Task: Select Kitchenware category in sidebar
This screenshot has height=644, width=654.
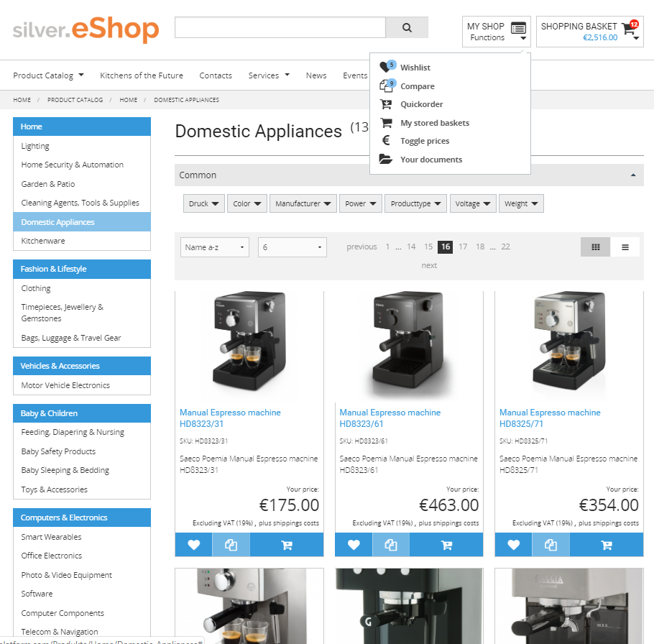Action: pos(43,241)
